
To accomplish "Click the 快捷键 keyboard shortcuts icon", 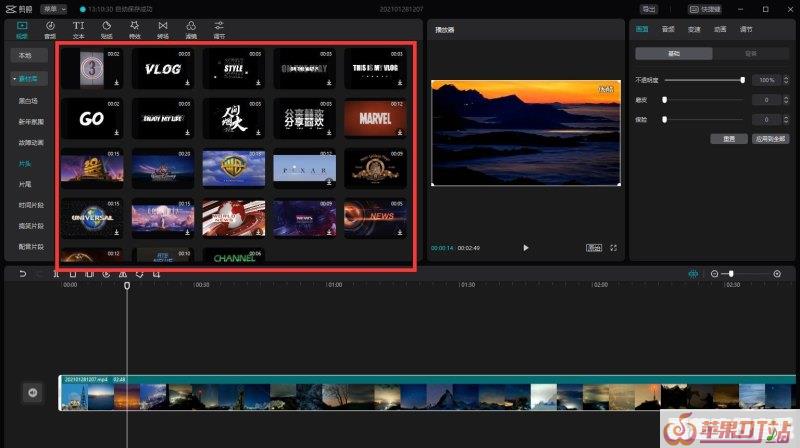I will 694,9.
